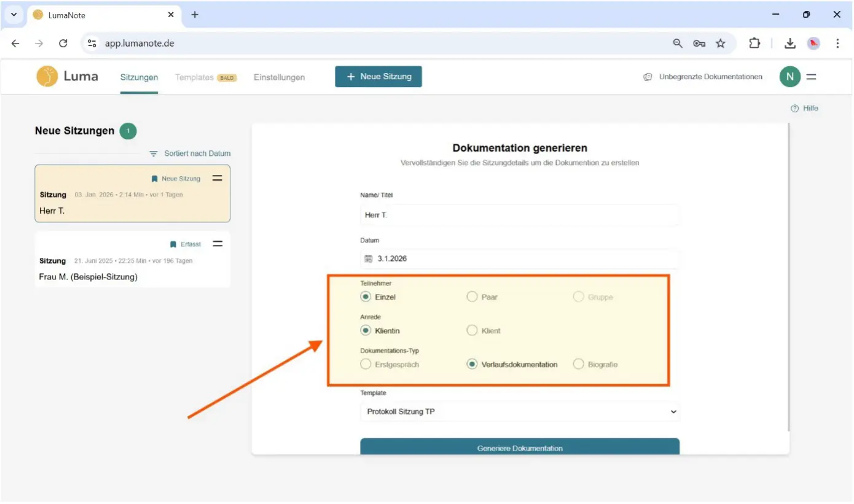
Task: Click the green N user avatar
Action: 789,77
